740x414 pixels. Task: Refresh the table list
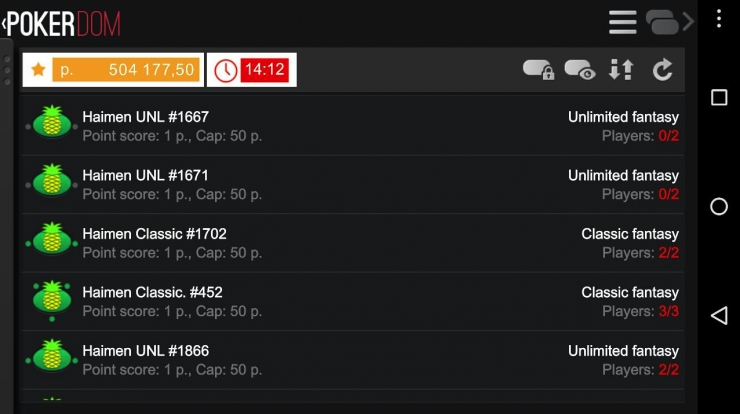663,70
